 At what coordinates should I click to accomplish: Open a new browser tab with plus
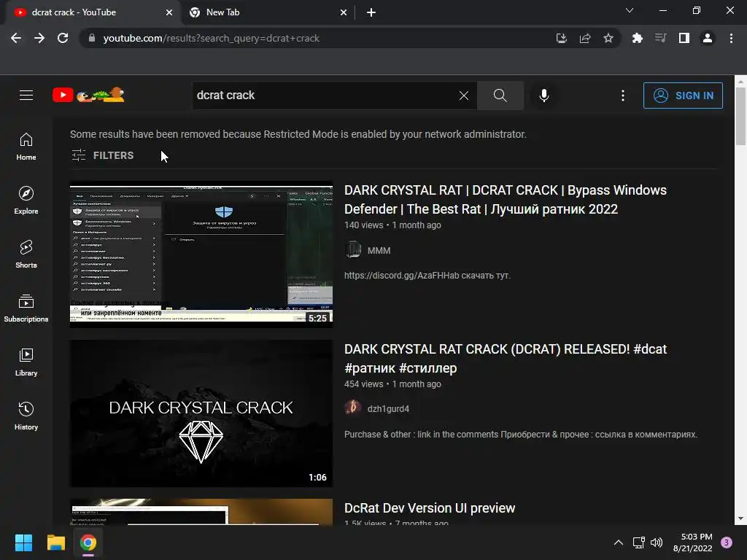371,12
